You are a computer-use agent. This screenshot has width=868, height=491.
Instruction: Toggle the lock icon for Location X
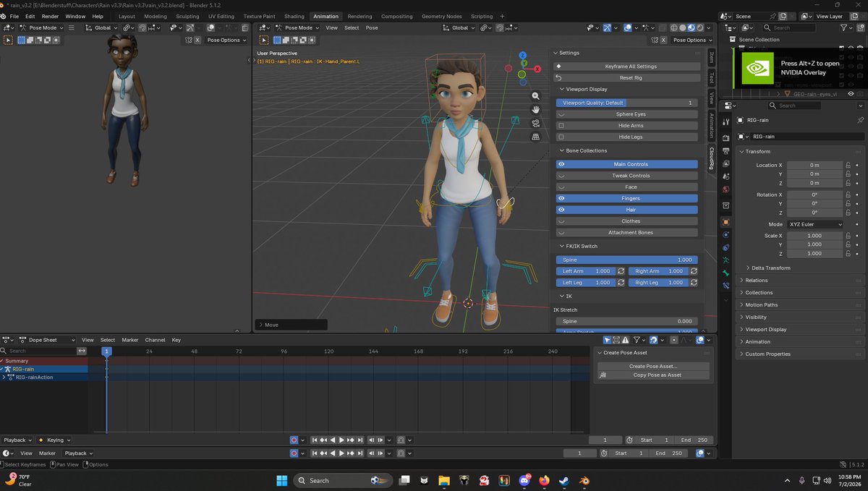click(x=848, y=166)
